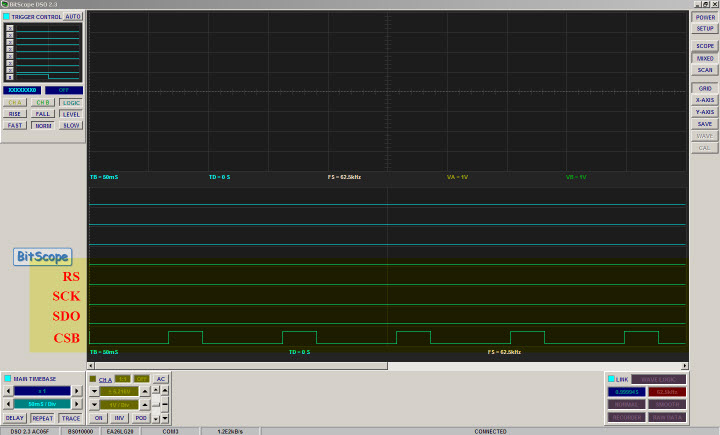
Task: Click the TRACE button
Action: click(70, 418)
